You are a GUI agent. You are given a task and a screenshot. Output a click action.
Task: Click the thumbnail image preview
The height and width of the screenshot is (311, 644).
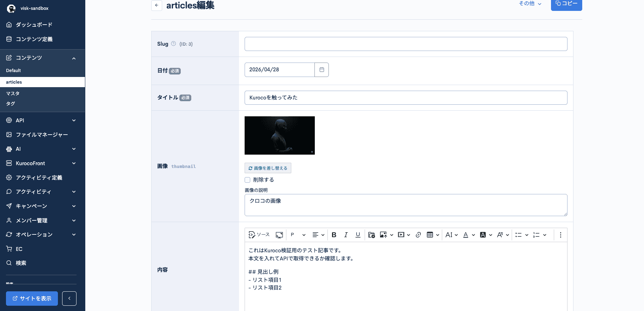(x=280, y=135)
